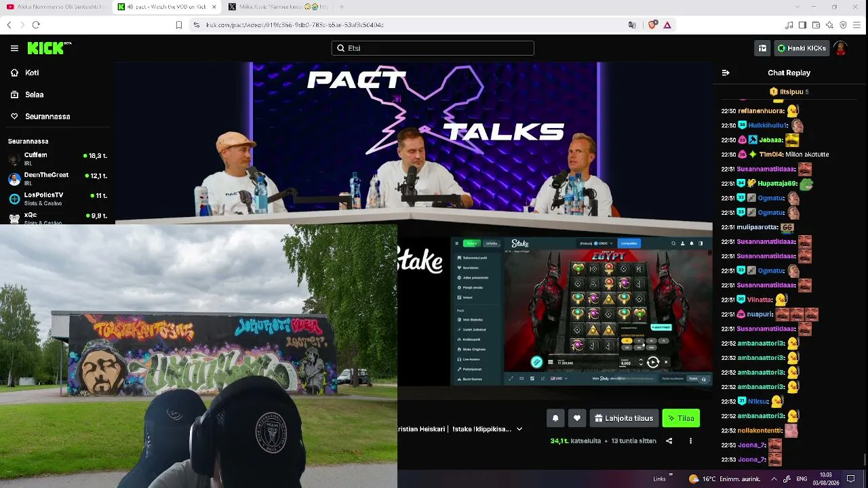Click the kick.com address bar URL
Image resolution: width=868 pixels, height=488 pixels.
(295, 25)
